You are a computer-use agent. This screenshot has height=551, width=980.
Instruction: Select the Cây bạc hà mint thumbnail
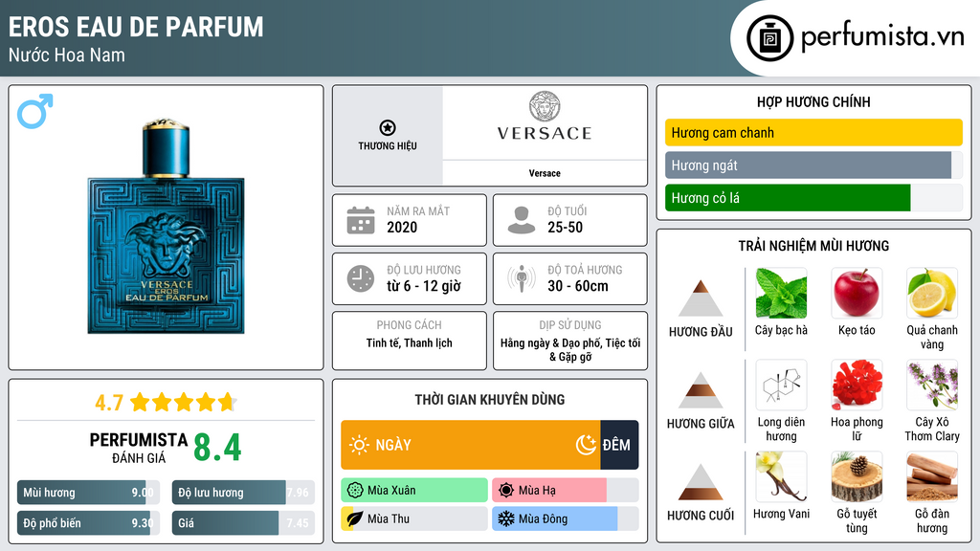(781, 293)
